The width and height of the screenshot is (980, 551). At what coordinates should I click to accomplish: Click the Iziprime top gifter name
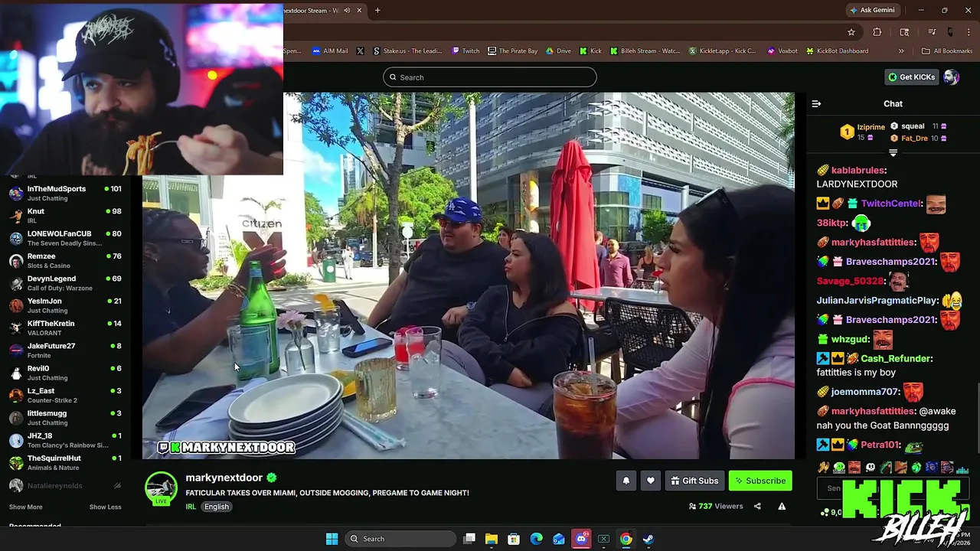pos(871,127)
